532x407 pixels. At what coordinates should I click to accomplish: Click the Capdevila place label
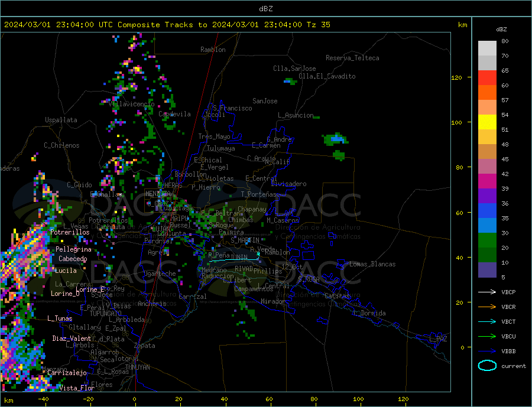coord(174,114)
